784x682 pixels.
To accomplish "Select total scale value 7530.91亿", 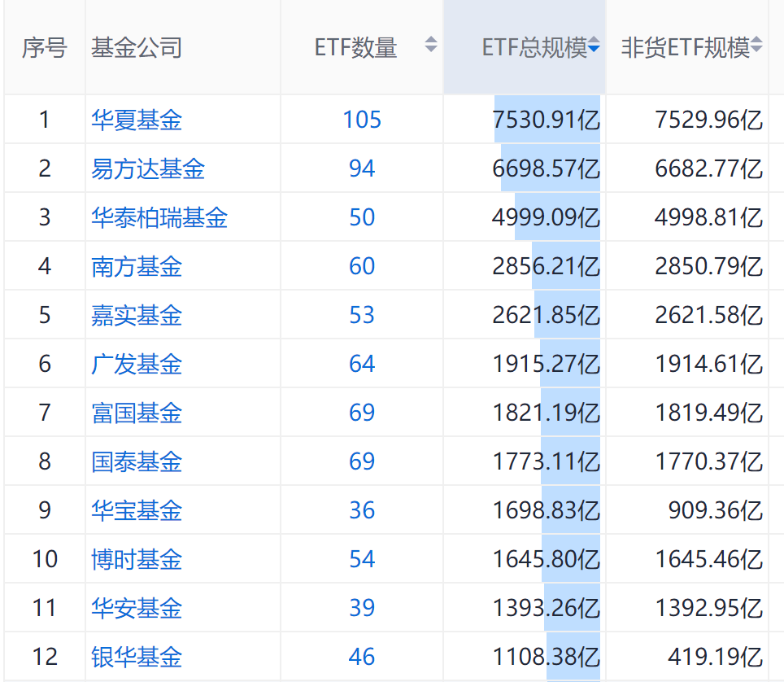I will [546, 120].
